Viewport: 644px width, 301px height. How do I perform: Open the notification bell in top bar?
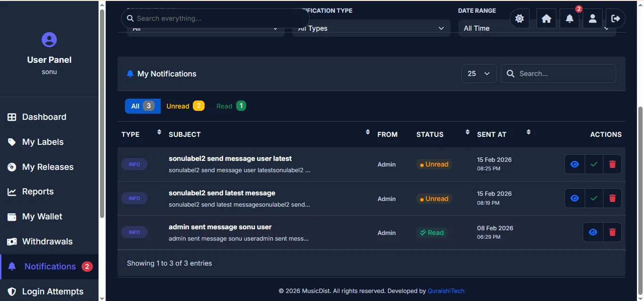pos(570,18)
